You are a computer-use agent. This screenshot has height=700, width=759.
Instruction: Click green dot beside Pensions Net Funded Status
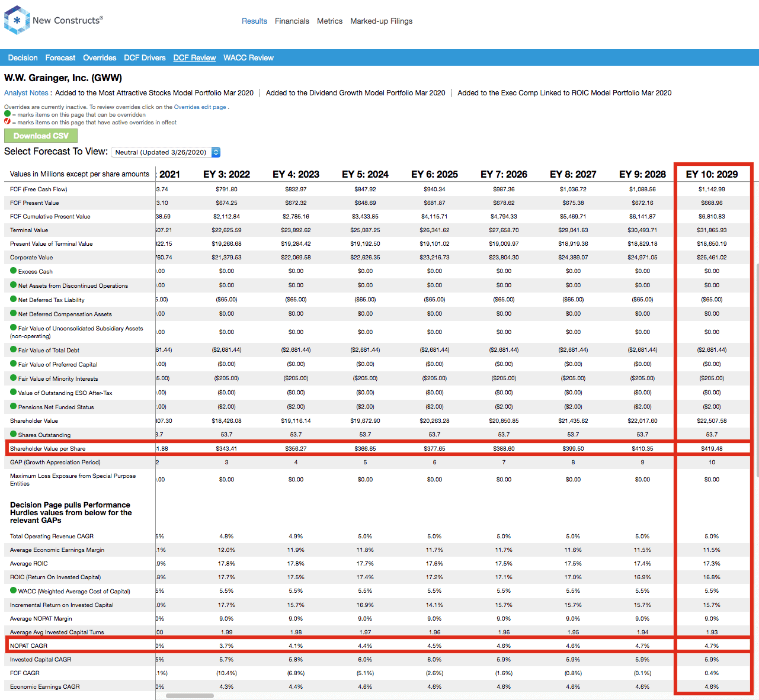tap(13, 406)
